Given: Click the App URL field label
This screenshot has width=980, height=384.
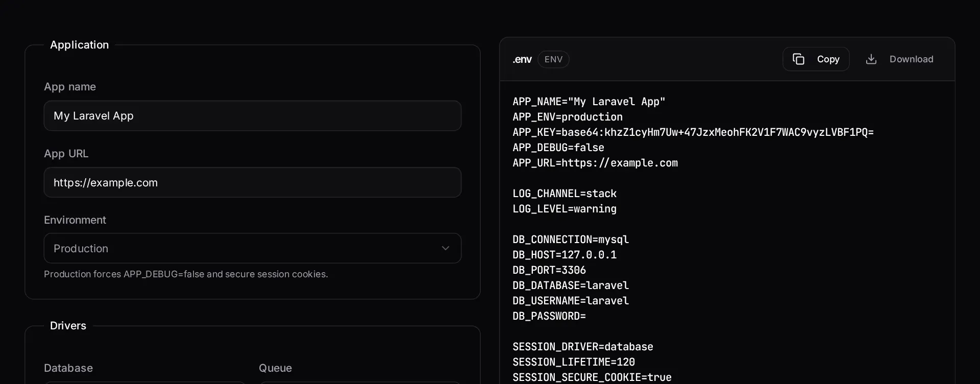Looking at the screenshot, I should (66, 154).
